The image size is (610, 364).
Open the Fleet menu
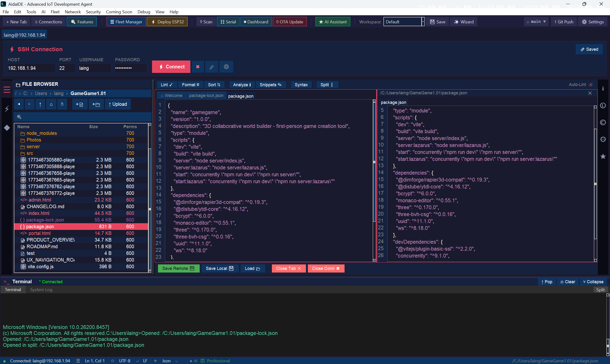coord(55,12)
